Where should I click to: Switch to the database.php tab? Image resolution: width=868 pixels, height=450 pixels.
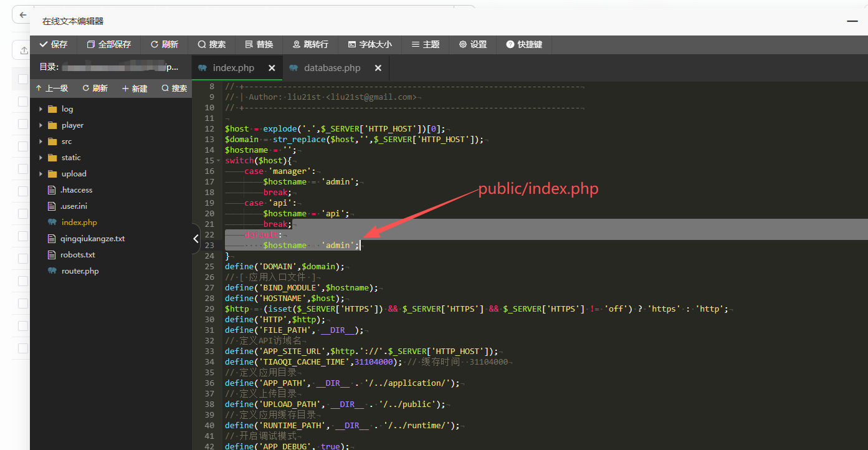point(332,68)
